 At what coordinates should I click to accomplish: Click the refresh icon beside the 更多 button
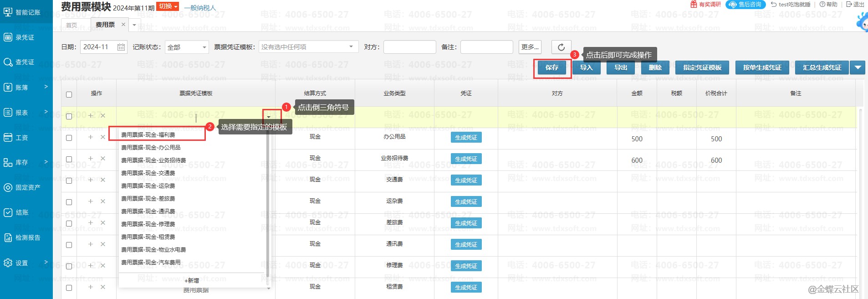tap(561, 47)
